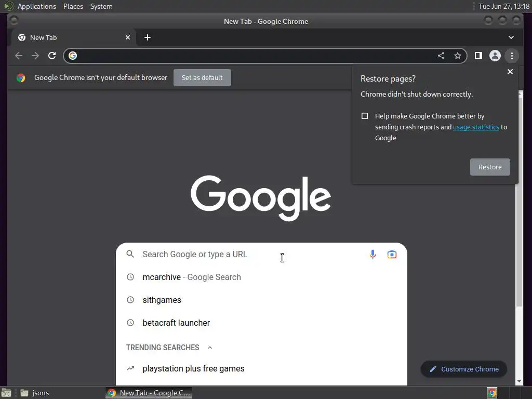The height and width of the screenshot is (399, 532).
Task: Open the usage statistics link
Action: click(x=476, y=127)
